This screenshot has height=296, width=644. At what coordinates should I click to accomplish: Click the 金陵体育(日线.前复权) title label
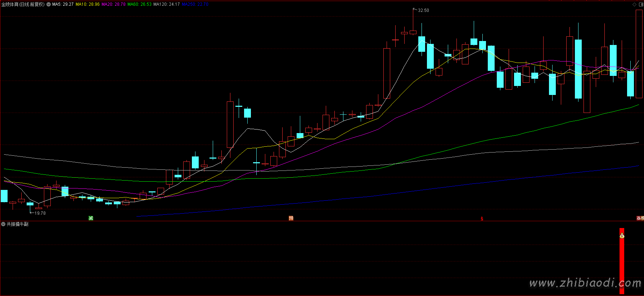[x=23, y=4]
